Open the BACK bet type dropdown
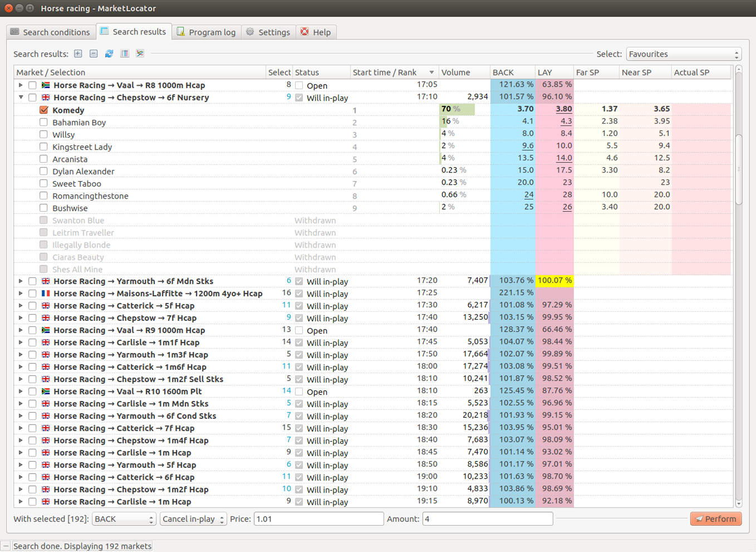This screenshot has height=552, width=756. pyautogui.click(x=124, y=519)
